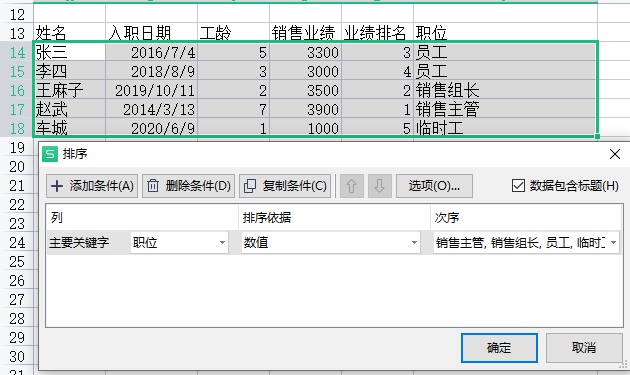The image size is (630, 375).
Task: Open the 职位 column key dropdown
Action: 179,242
